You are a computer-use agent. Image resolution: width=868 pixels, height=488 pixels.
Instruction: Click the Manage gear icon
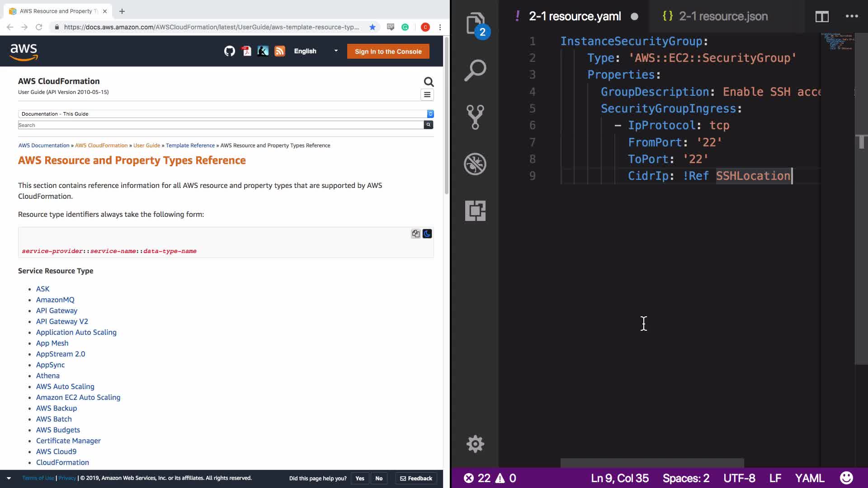pyautogui.click(x=475, y=444)
